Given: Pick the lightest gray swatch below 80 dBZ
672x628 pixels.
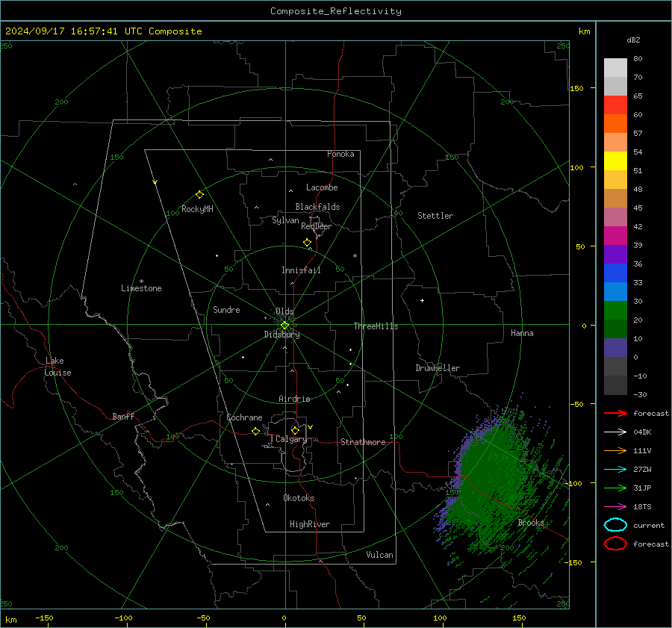Looking at the screenshot, I should 615,68.
